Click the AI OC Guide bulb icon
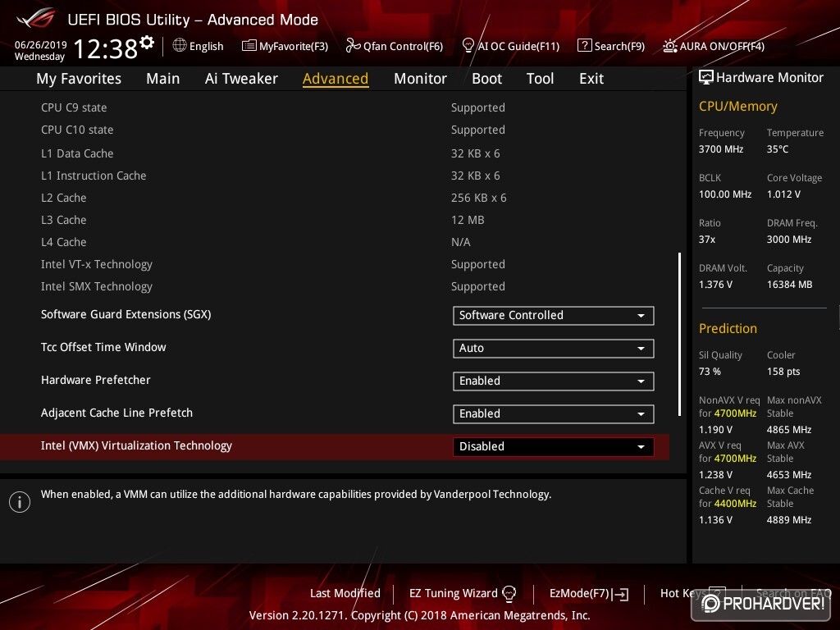Screen dimensions: 840x630 coord(468,46)
